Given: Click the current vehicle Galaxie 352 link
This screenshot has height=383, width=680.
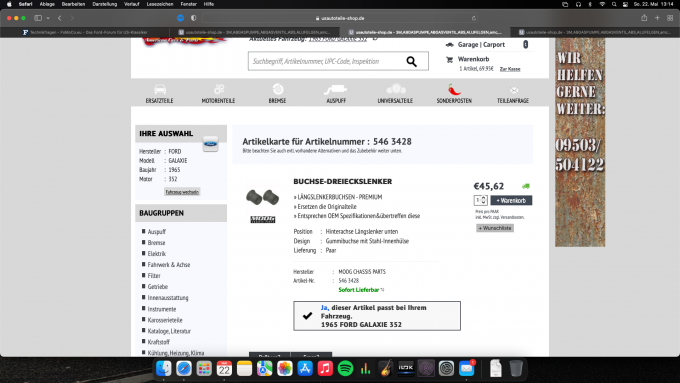Looking at the screenshot, I should [x=338, y=39].
